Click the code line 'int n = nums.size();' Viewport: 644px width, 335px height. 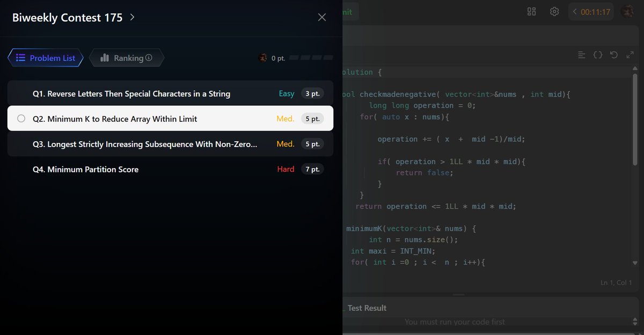[x=413, y=239]
